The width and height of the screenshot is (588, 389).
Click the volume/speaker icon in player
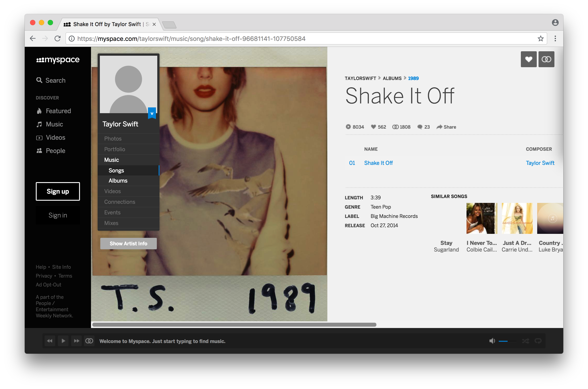coord(492,341)
